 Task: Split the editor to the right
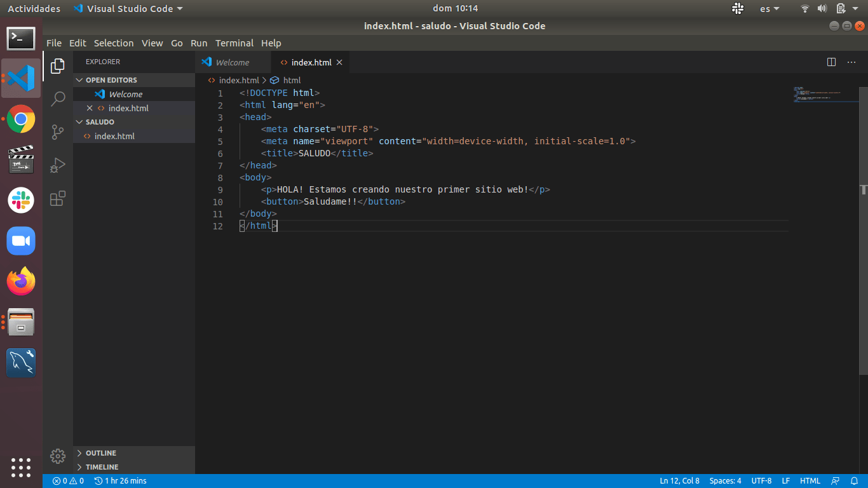(x=831, y=62)
